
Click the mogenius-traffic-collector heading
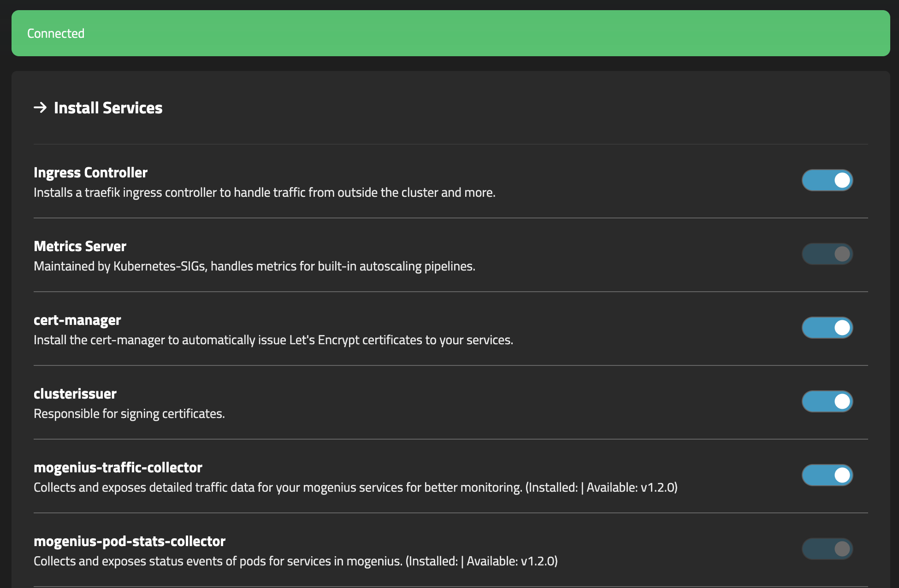118,467
